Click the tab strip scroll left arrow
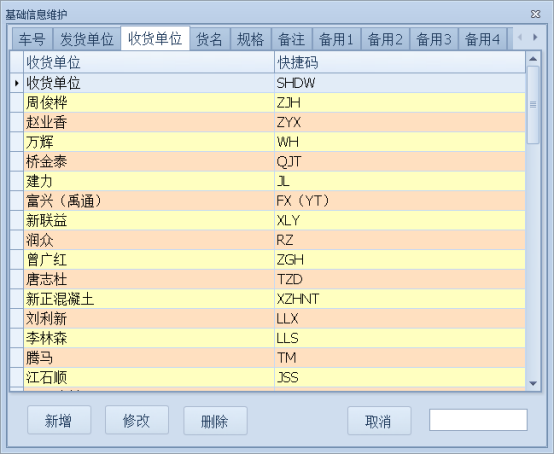The height and width of the screenshot is (454, 554). [x=520, y=37]
